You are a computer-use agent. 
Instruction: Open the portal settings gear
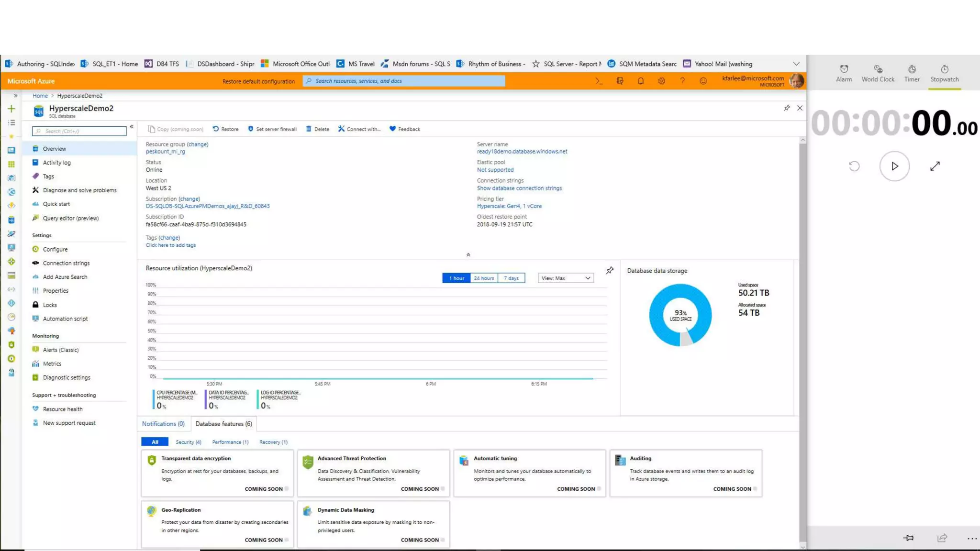point(661,81)
